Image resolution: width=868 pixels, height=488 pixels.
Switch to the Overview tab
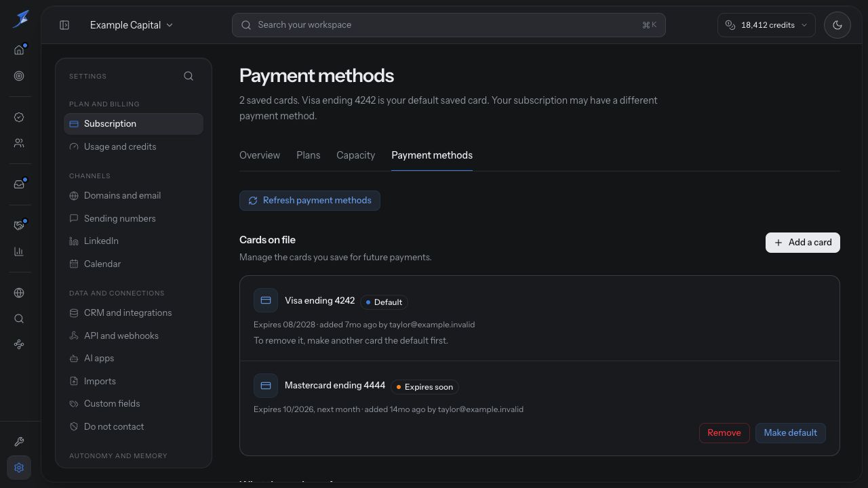tap(260, 155)
